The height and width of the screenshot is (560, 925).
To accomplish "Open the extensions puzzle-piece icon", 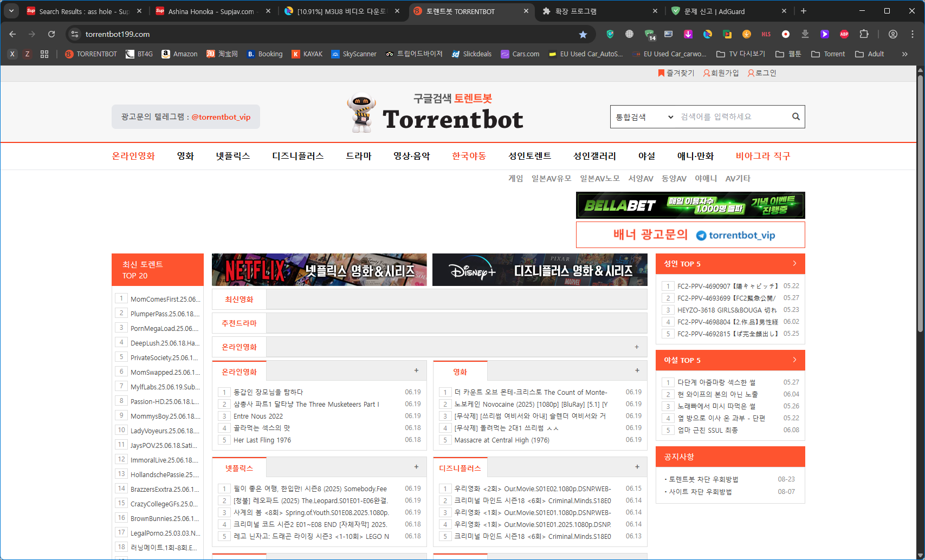I will tap(863, 34).
